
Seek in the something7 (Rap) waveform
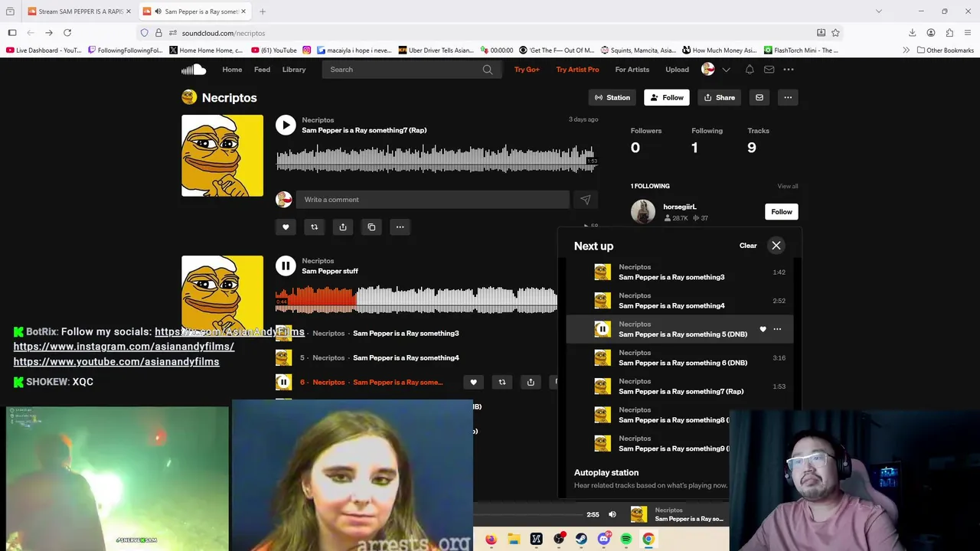436,159
